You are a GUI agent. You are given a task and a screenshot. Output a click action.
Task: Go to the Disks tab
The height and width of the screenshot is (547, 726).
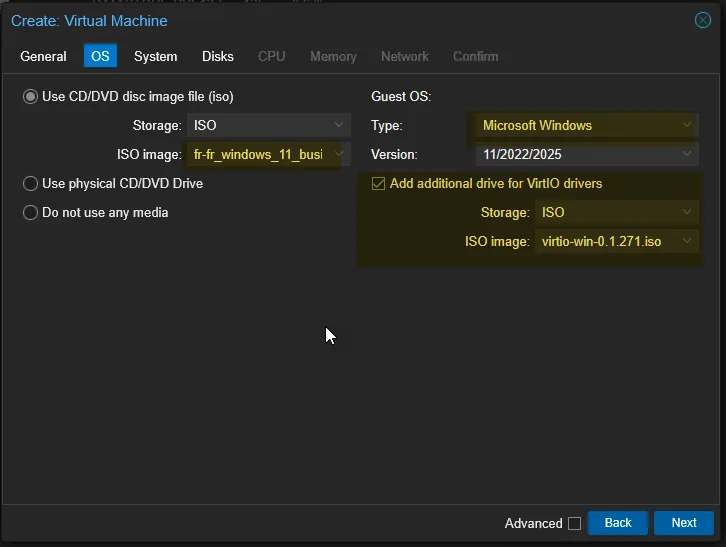pyautogui.click(x=218, y=57)
